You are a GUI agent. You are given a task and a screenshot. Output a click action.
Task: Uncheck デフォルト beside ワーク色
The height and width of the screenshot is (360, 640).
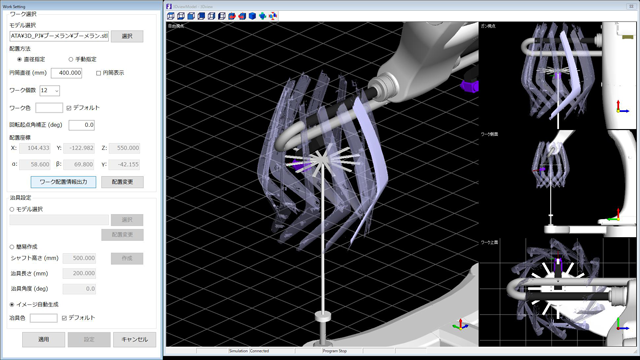point(69,108)
